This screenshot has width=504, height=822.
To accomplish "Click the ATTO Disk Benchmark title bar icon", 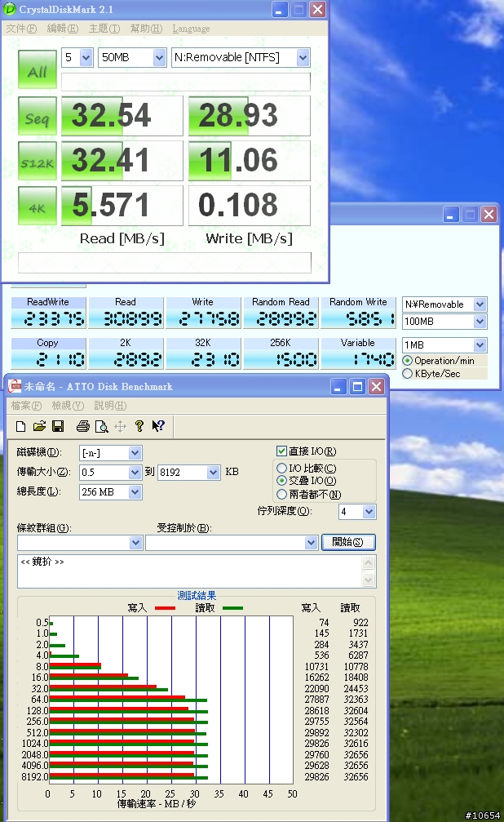I will pos(15,386).
